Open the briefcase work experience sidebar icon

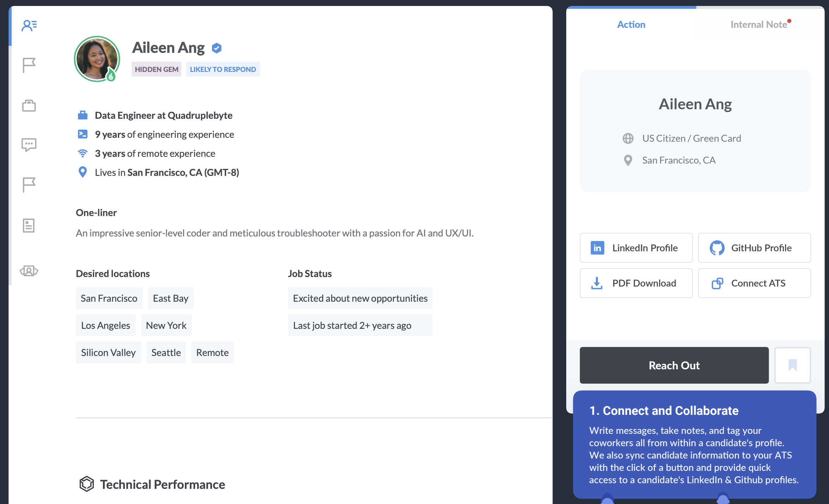click(29, 105)
